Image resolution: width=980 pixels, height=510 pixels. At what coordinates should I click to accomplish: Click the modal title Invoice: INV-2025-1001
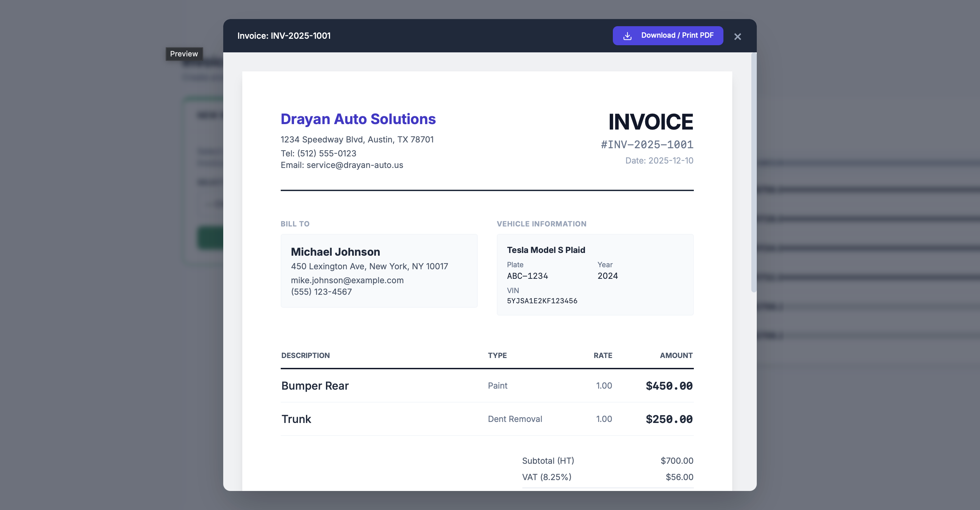coord(284,36)
